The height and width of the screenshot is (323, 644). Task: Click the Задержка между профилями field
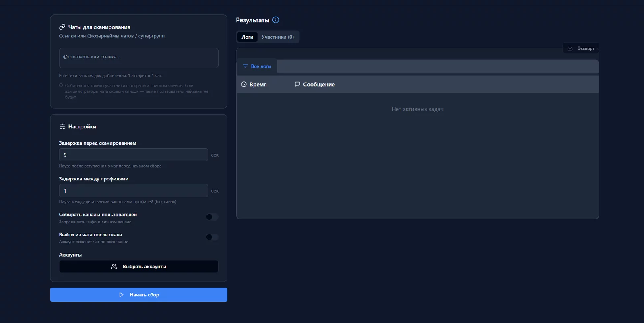point(133,191)
